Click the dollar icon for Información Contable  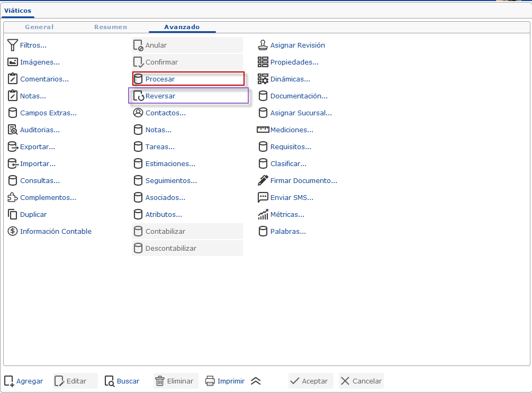click(13, 232)
